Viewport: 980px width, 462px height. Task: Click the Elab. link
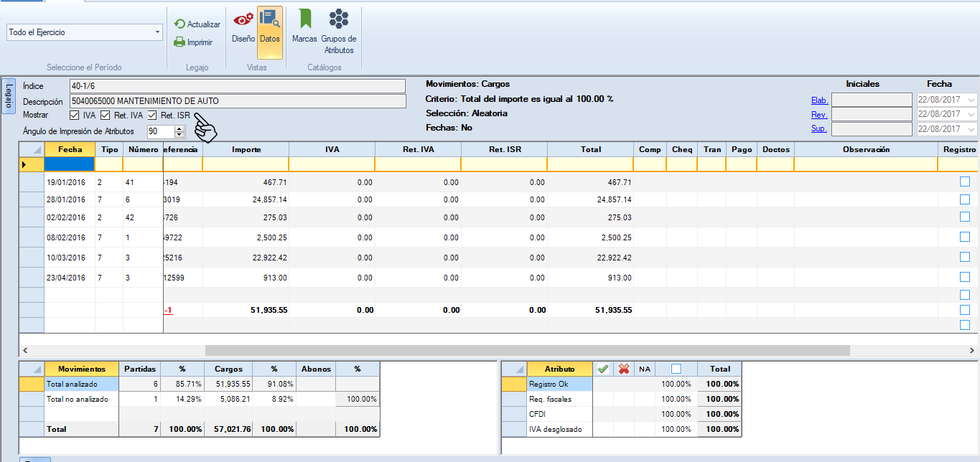coord(818,100)
